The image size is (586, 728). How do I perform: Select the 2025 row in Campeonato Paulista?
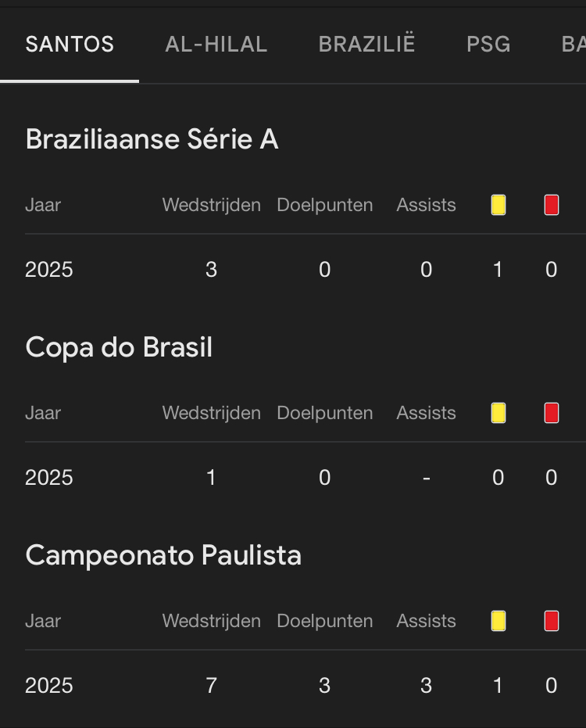tap(49, 686)
